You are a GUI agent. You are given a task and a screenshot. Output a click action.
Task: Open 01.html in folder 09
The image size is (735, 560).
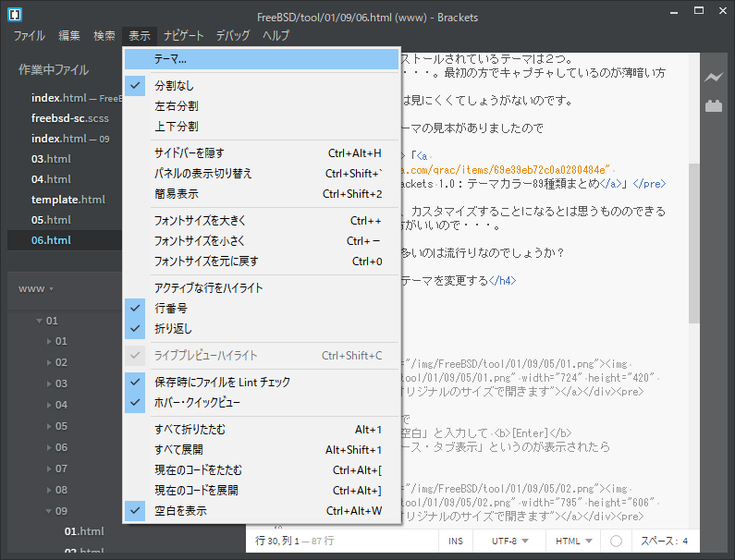84,532
